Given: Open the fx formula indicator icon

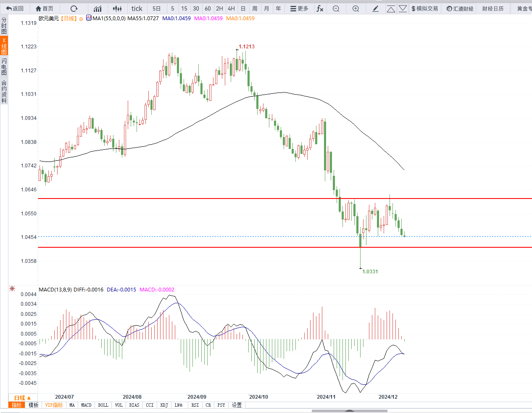Looking at the screenshot, I should (320, 8).
